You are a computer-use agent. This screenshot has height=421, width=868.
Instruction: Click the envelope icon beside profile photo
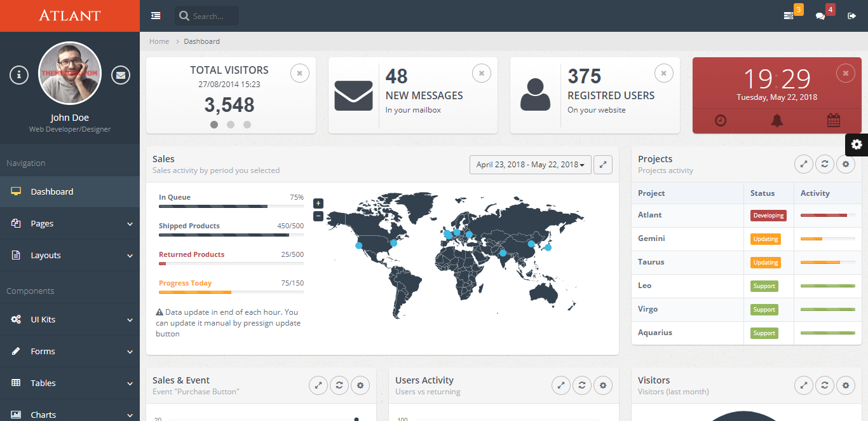(x=121, y=75)
